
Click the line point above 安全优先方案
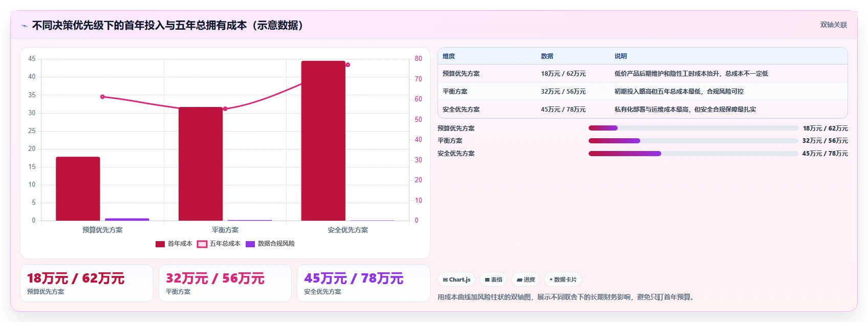coord(348,65)
